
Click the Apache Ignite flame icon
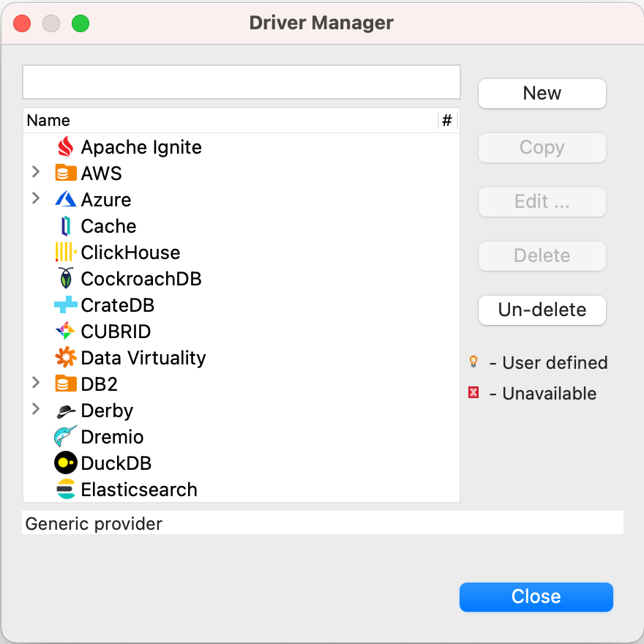tap(66, 147)
